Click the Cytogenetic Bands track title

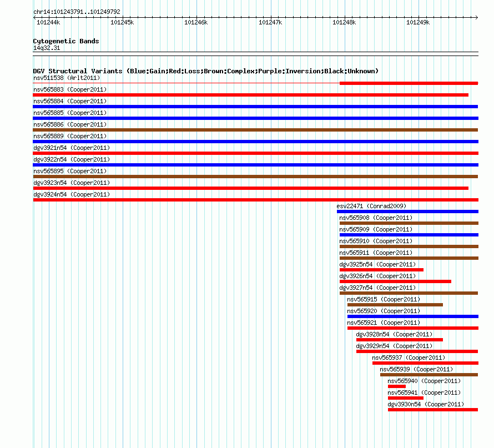click(x=66, y=41)
